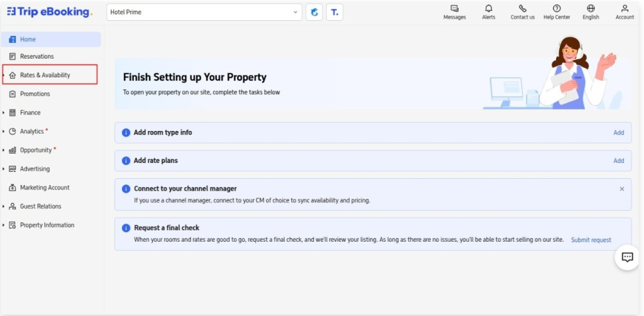Expand the Rates & Availability menu

coord(45,75)
